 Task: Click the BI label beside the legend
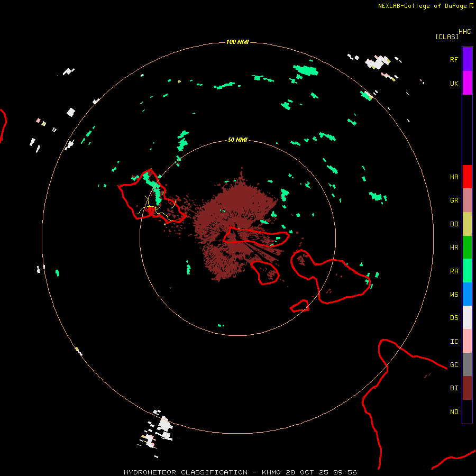coord(454,388)
